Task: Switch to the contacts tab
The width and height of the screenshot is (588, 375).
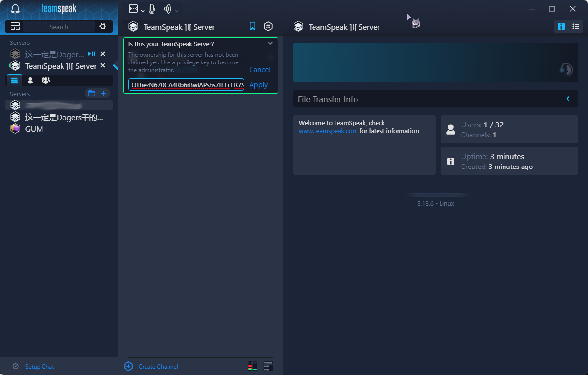Action: (x=30, y=80)
